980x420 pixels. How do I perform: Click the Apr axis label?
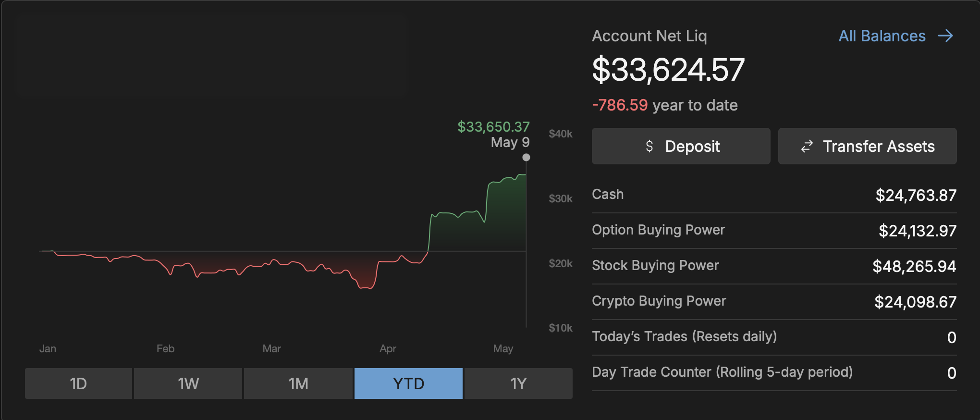coord(388,349)
